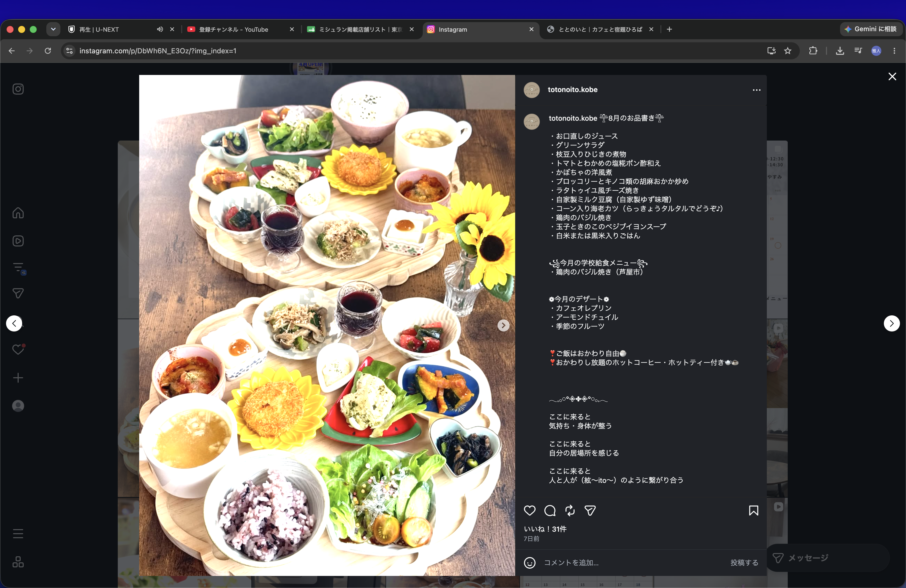Click the 投稿する post button
906x588 pixels.
tap(744, 563)
